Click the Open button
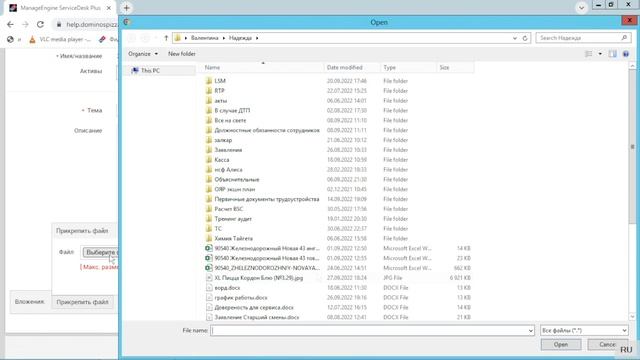 [561, 344]
